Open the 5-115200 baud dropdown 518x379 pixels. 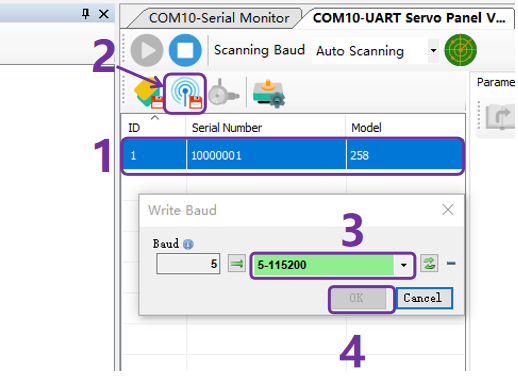tap(404, 265)
